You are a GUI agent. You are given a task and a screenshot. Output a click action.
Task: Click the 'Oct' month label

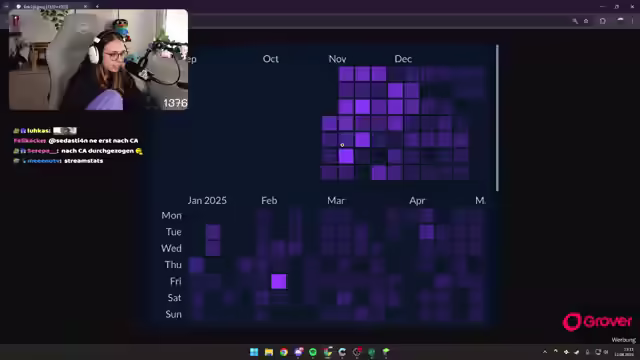tap(271, 59)
